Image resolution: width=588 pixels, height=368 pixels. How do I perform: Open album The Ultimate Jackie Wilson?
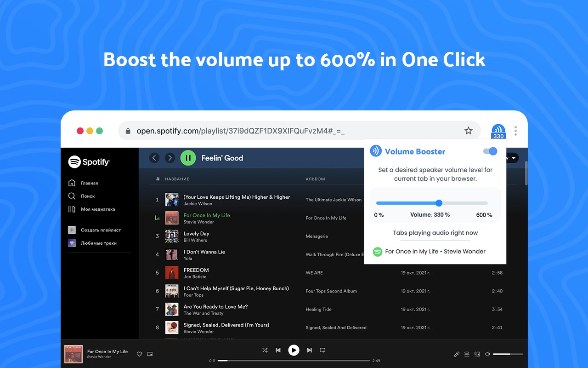[x=334, y=200]
